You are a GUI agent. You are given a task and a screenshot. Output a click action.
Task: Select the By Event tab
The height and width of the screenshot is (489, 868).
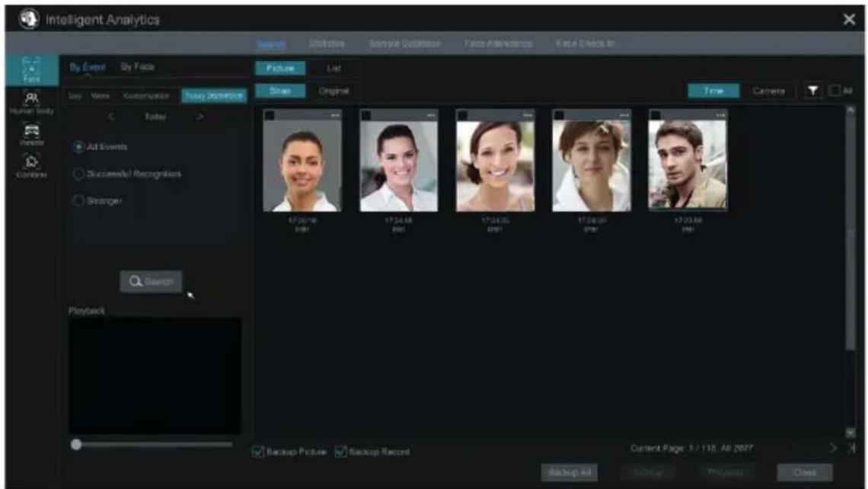(88, 67)
